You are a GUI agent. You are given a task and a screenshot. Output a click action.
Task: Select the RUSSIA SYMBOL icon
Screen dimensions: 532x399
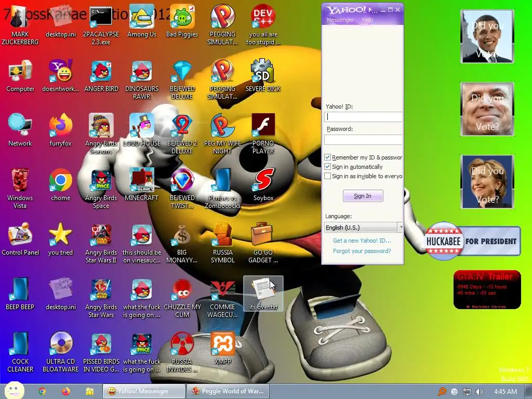click(222, 244)
